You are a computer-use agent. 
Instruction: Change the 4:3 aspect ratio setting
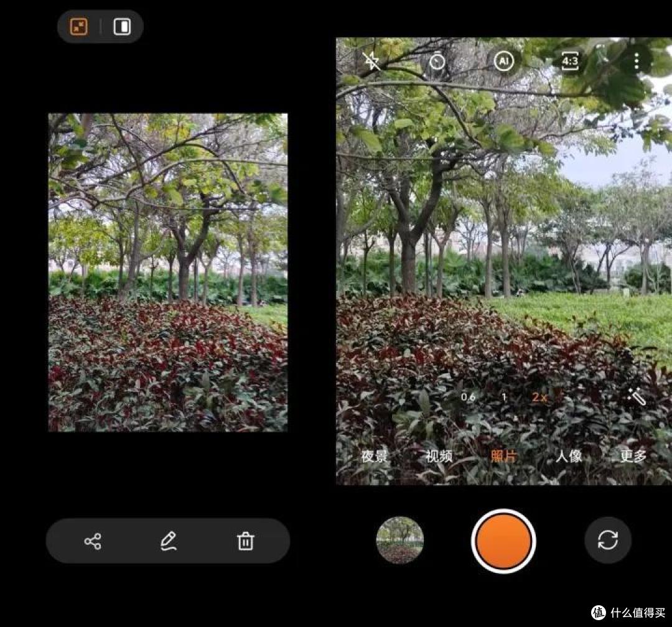pos(570,62)
